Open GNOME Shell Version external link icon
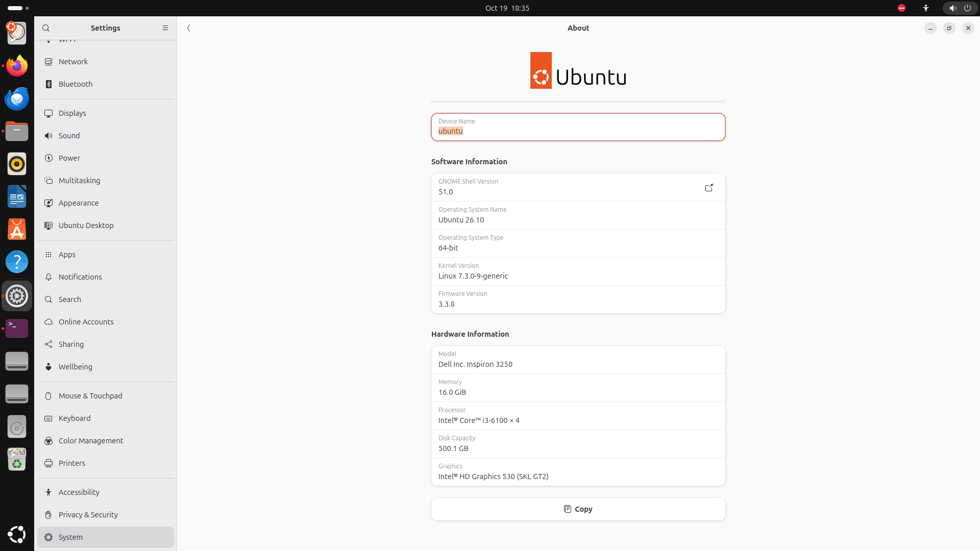Image resolution: width=980 pixels, height=551 pixels. [709, 188]
